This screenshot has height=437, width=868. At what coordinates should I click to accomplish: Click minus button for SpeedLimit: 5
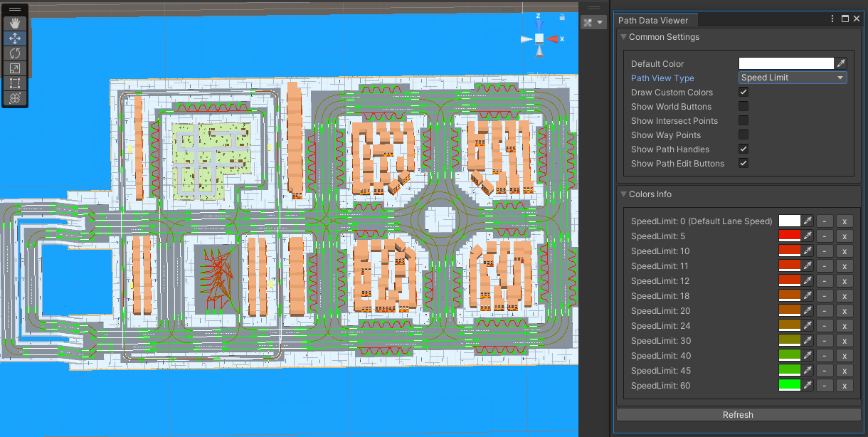[825, 236]
